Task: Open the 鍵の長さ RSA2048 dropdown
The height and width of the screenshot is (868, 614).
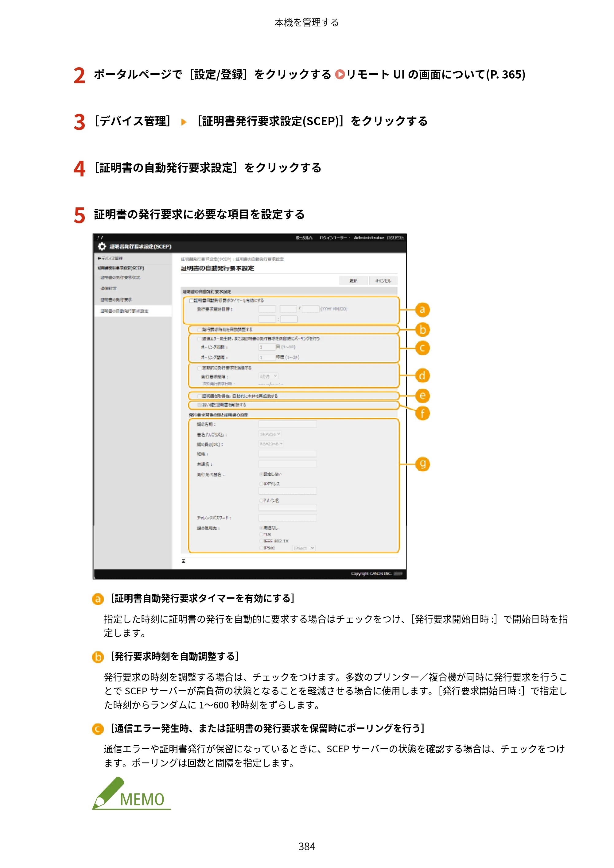Action: click(x=271, y=444)
